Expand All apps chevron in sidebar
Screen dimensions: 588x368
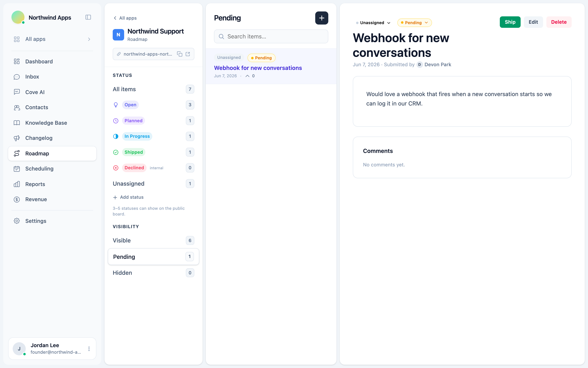(89, 39)
